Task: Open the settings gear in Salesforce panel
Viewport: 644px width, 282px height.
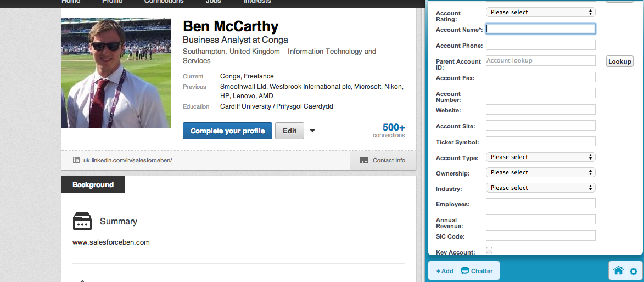Action: click(634, 272)
